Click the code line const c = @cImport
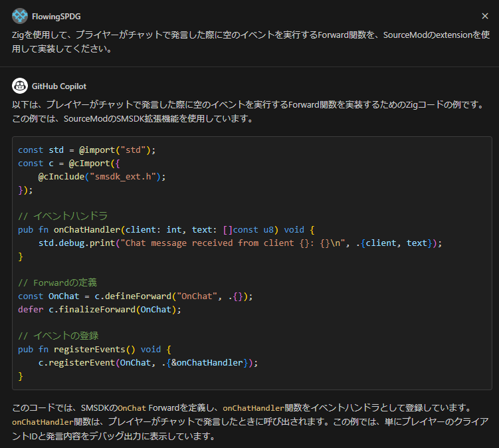The width and height of the screenshot is (499, 448). pos(68,164)
